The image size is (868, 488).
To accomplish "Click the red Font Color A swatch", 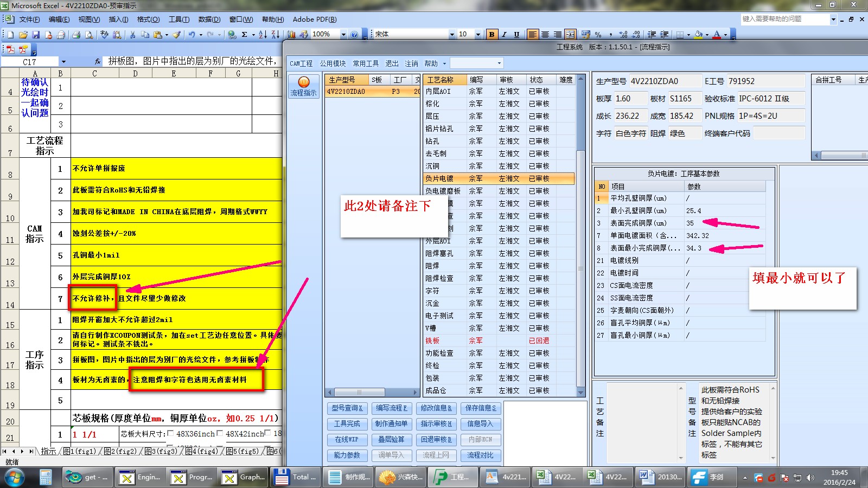I will (x=717, y=34).
